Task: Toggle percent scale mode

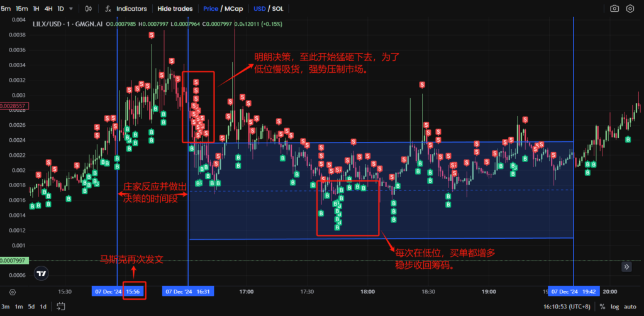Action: coord(602,306)
